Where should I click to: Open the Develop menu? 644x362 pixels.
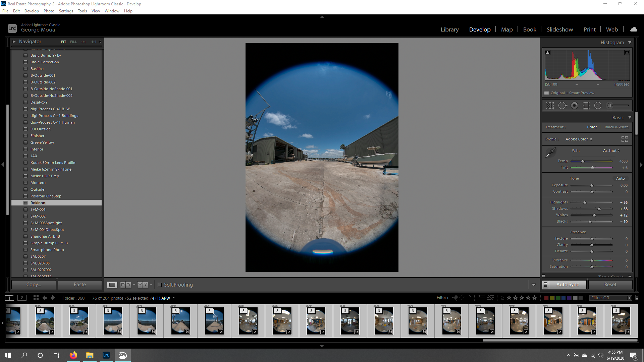click(x=32, y=11)
